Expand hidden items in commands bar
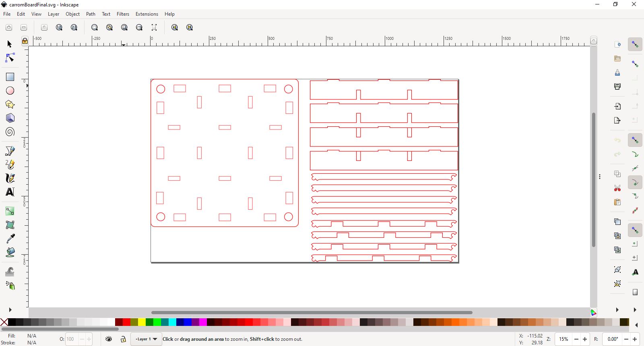644x346 pixels. click(x=617, y=310)
